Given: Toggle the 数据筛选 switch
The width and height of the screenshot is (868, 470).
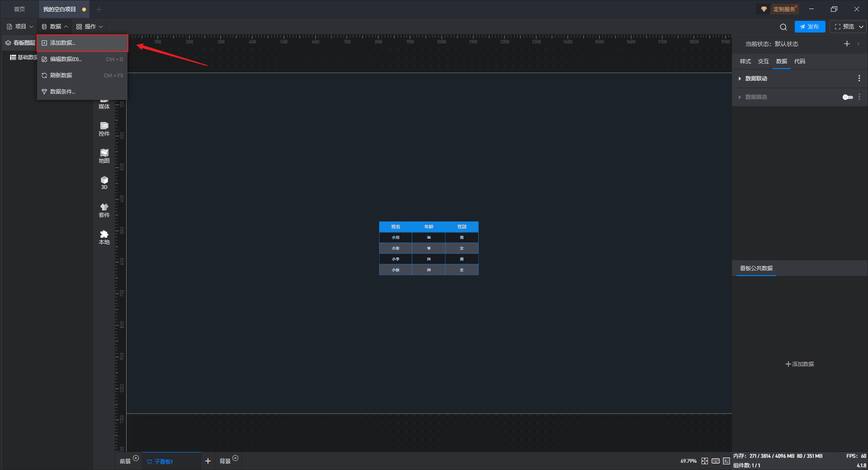Looking at the screenshot, I should pyautogui.click(x=848, y=97).
